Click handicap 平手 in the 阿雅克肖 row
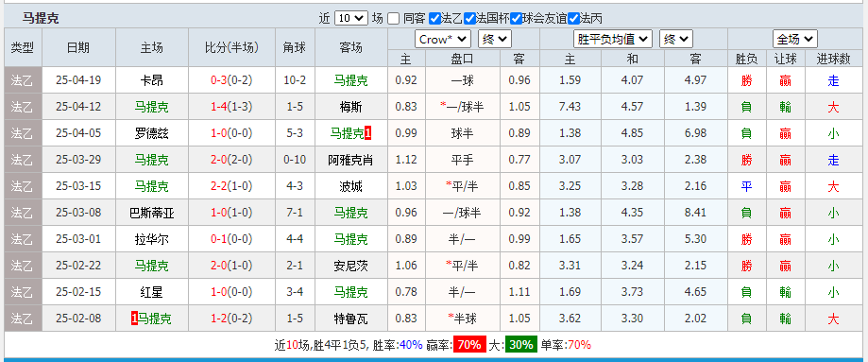 click(462, 160)
